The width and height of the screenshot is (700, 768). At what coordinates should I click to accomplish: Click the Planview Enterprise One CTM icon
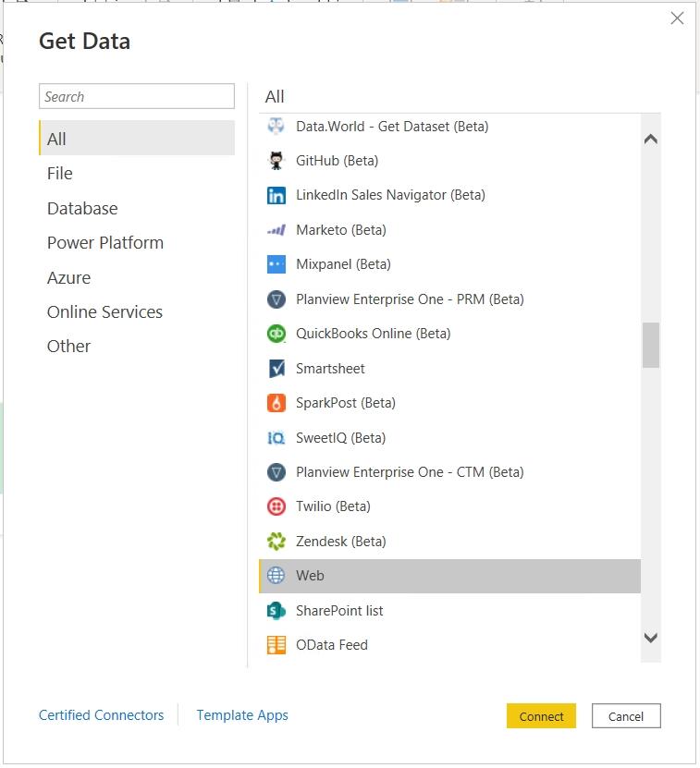pos(276,472)
